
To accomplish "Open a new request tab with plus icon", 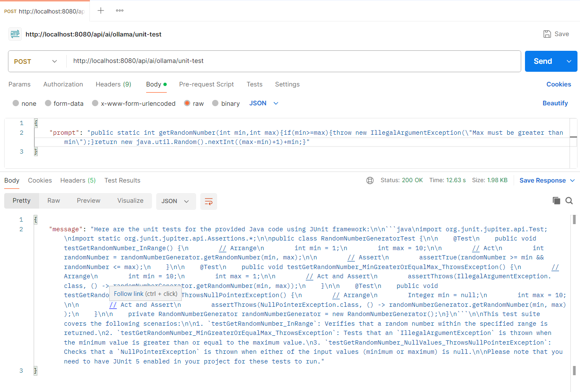I will [x=100, y=11].
